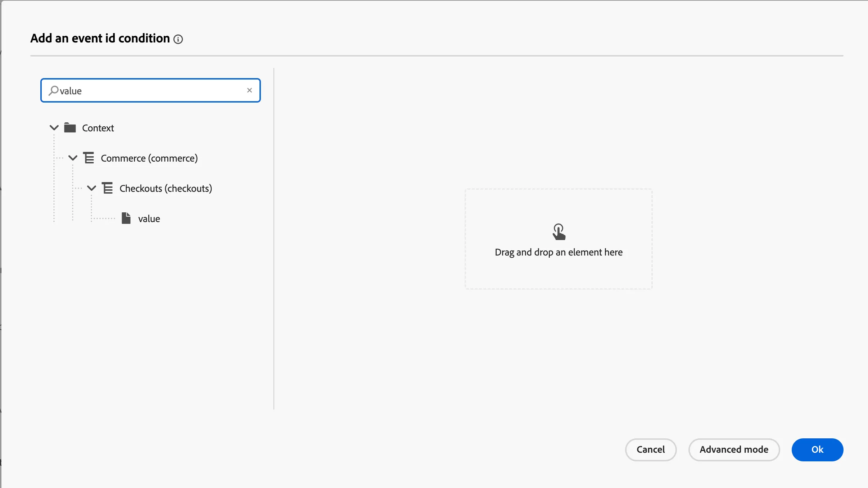Clear the search field with the X
Image resolution: width=868 pixels, height=488 pixels.
(249, 90)
